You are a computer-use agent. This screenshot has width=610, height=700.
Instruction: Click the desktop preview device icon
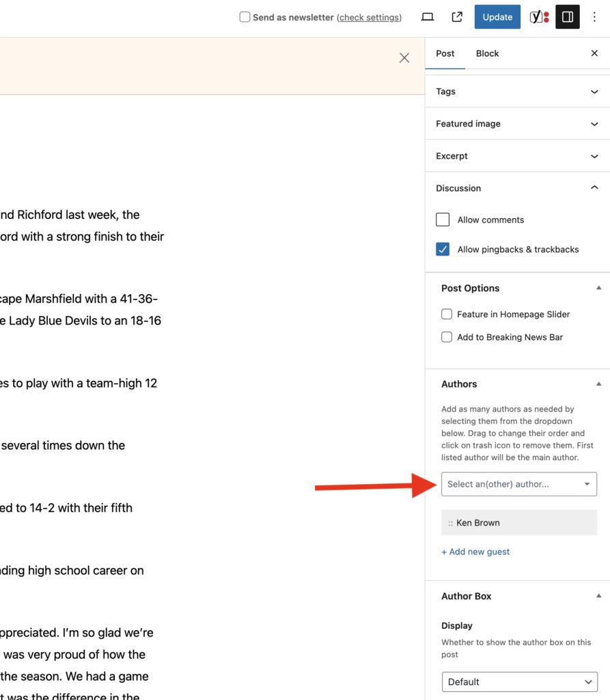coord(428,17)
